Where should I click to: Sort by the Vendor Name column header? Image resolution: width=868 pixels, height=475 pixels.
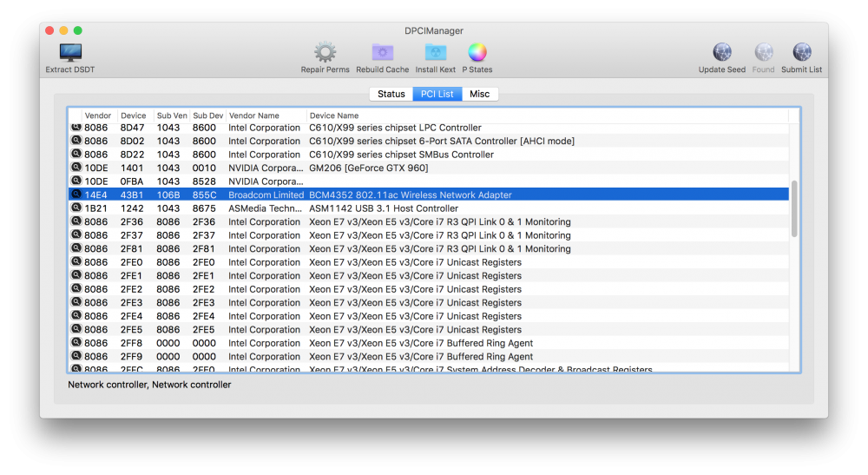[x=254, y=115]
